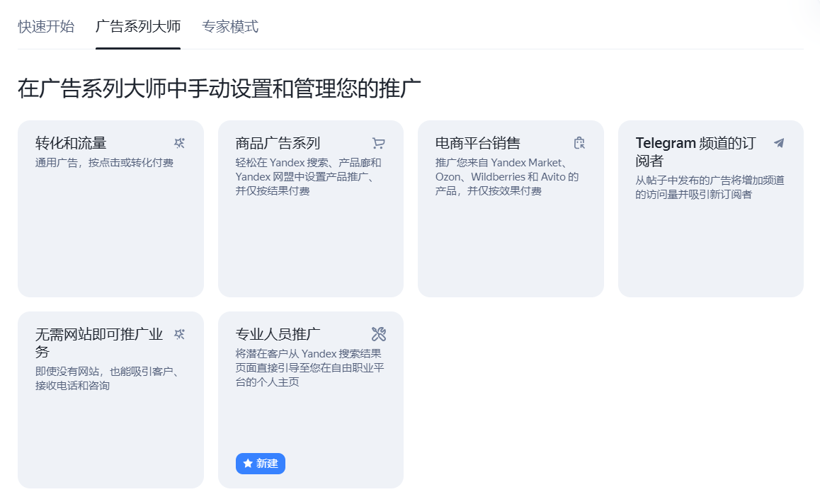Click the description starting 将潜在客户从 Yandex

[309, 367]
